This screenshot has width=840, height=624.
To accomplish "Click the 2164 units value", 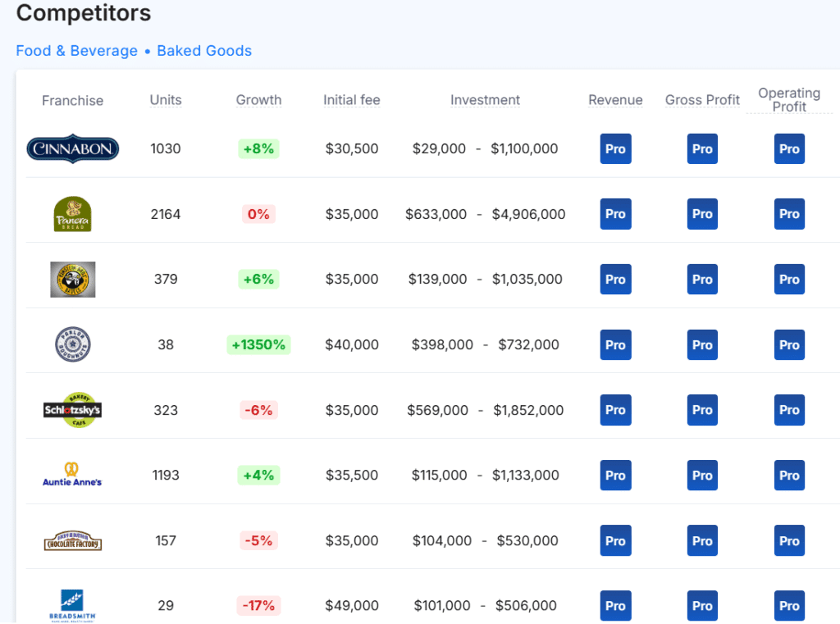I will point(166,214).
